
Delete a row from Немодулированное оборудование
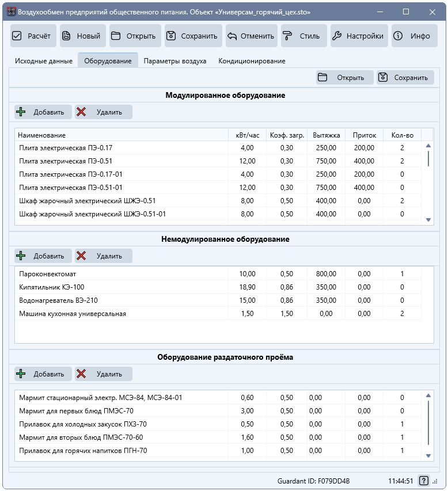coord(104,256)
